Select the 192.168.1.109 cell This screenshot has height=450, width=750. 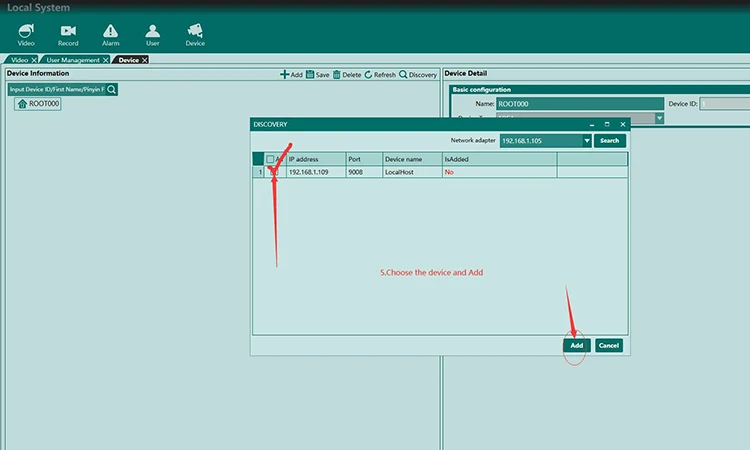[316, 172]
